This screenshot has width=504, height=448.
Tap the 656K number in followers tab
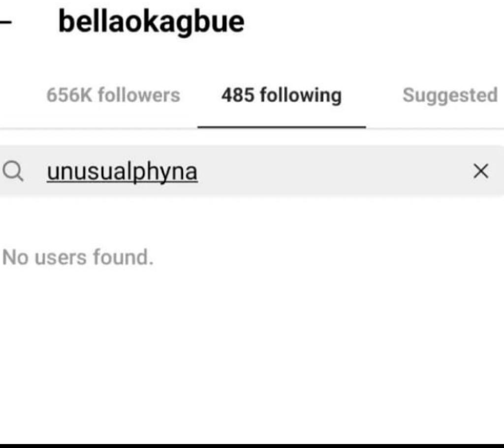click(69, 95)
